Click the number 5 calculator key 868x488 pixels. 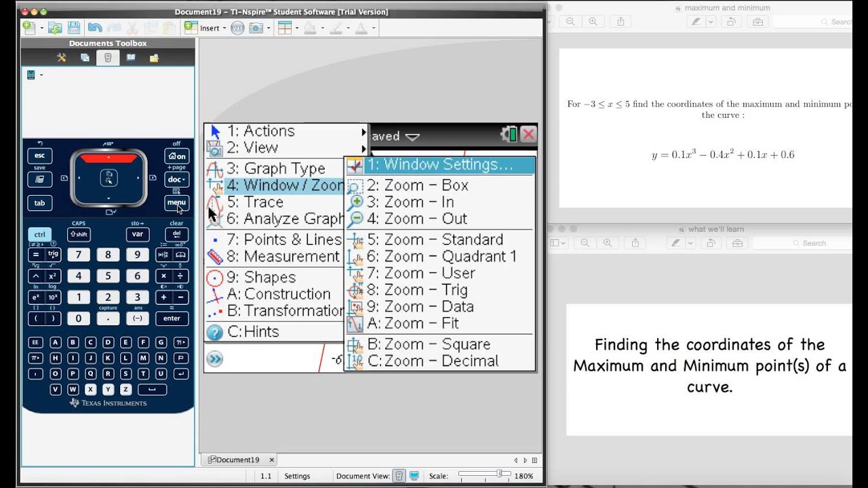108,276
